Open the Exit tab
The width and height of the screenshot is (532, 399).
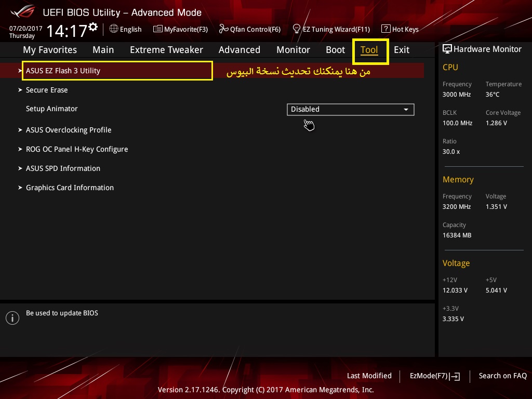point(402,50)
